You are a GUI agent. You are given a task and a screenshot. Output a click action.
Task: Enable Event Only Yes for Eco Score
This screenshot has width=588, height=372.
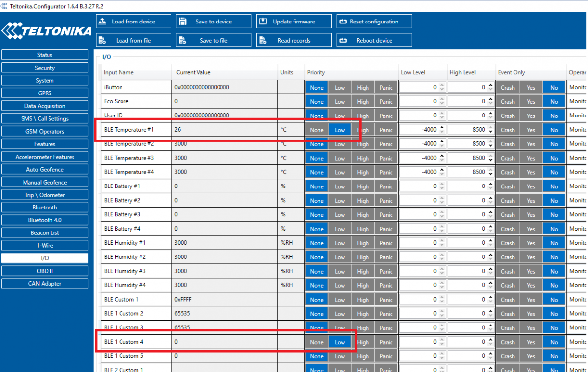pyautogui.click(x=531, y=102)
